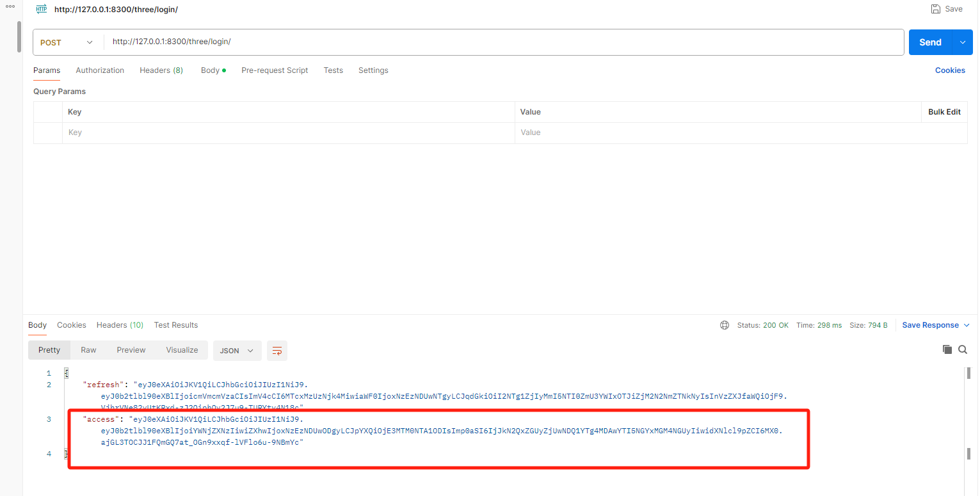
Task: Click the Status: 200 OK text
Action: pyautogui.click(x=762, y=325)
